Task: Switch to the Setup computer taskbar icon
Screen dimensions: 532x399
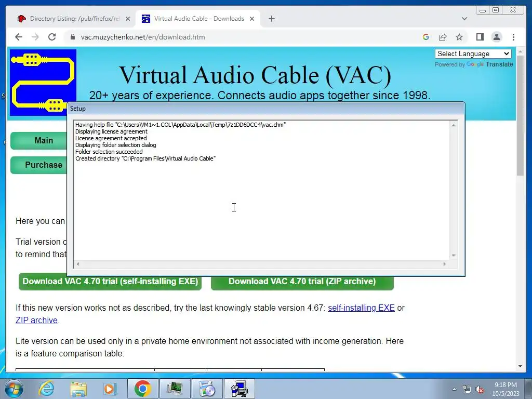Action: click(240, 389)
